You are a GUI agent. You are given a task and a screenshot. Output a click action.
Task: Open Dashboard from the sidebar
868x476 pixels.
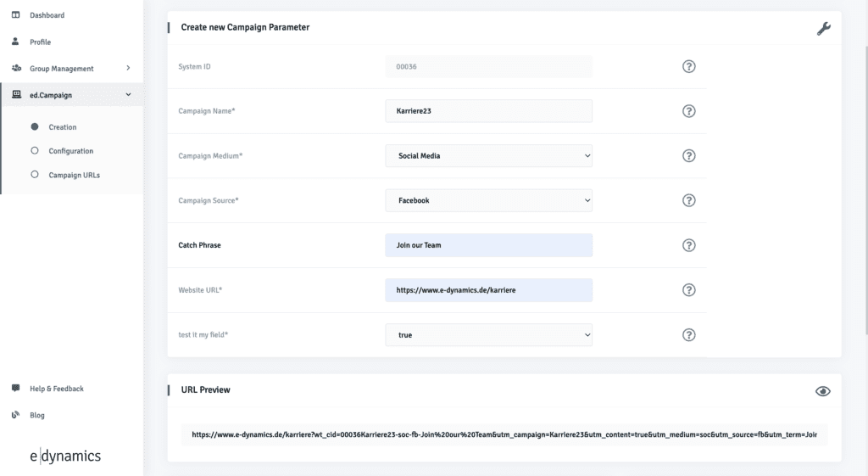coord(47,15)
